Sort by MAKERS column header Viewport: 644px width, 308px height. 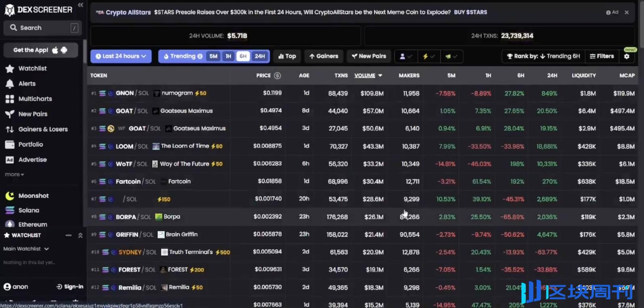409,75
